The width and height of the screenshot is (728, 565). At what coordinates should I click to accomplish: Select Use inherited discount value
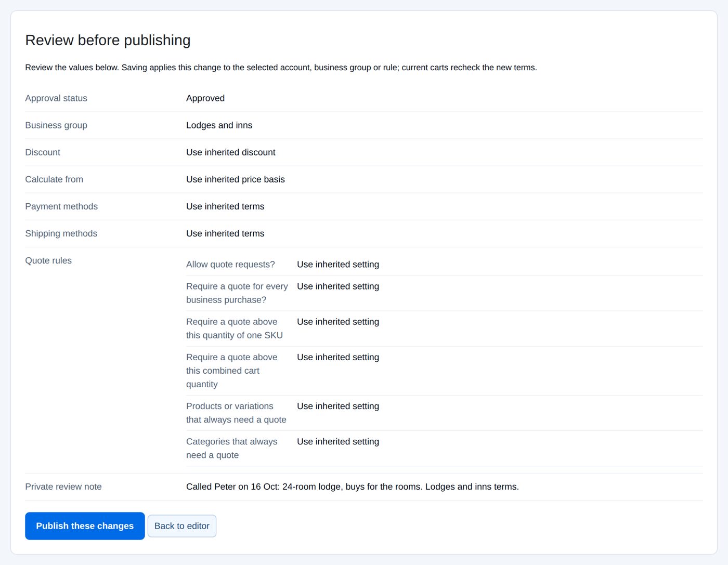tap(231, 152)
